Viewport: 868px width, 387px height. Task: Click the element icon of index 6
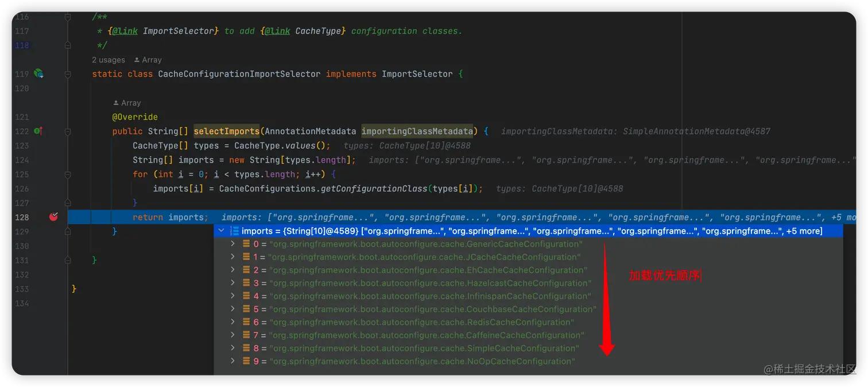(246, 322)
